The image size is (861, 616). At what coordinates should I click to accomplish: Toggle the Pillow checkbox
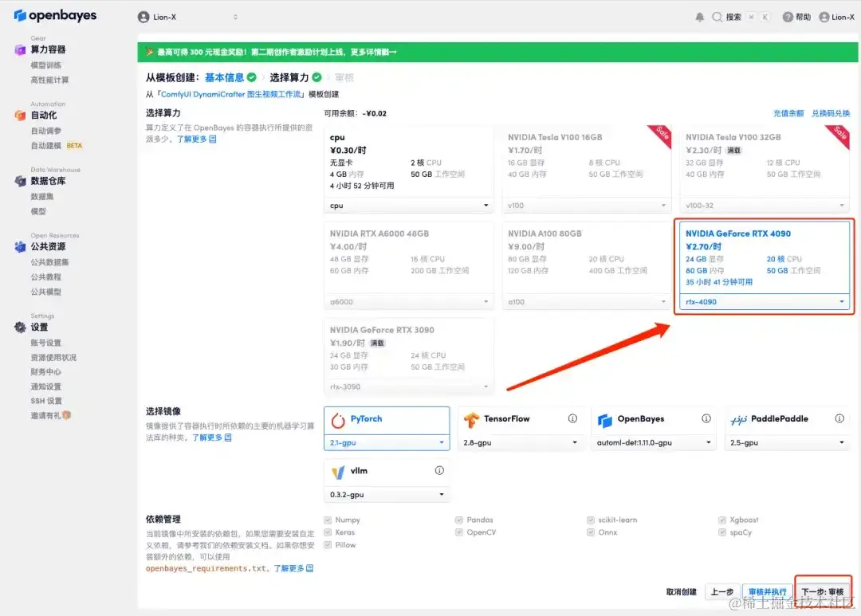coord(328,545)
